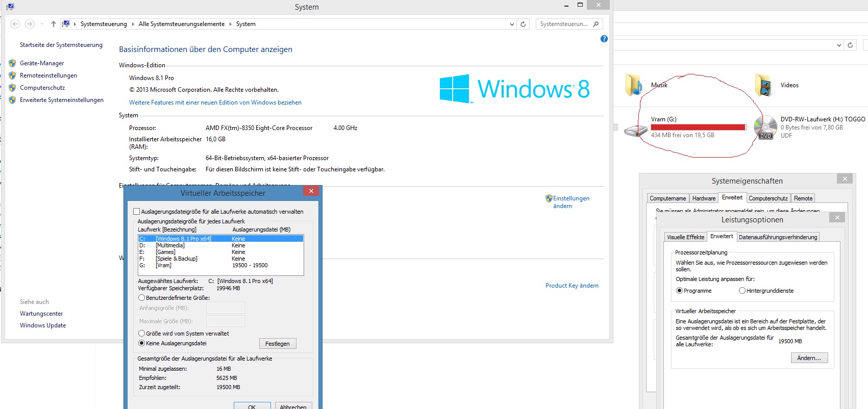The width and height of the screenshot is (868, 409).
Task: Click the Vram (G:) capacity bar
Action: coord(698,127)
